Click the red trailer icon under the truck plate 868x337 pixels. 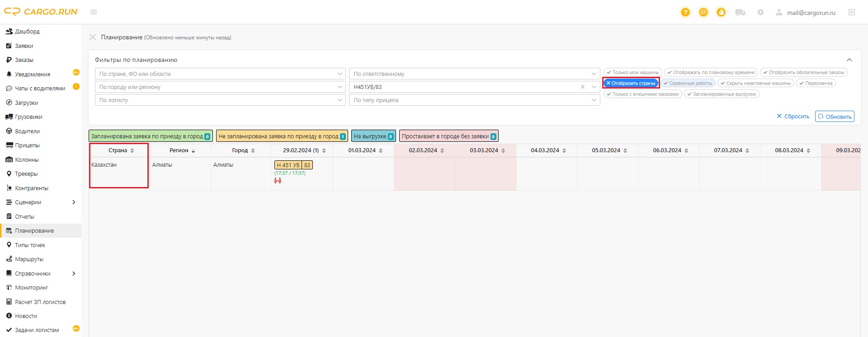coord(278,181)
